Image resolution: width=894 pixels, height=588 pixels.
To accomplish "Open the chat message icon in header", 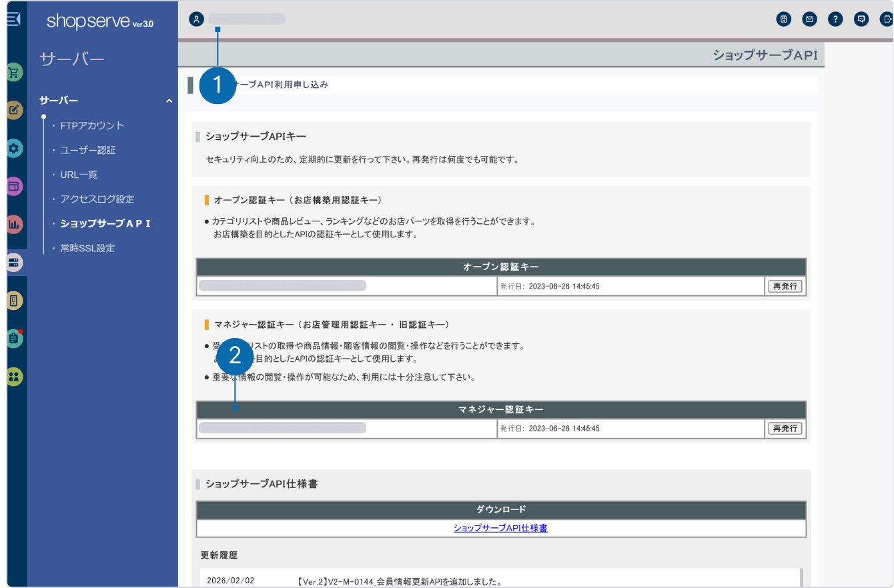I will [861, 19].
